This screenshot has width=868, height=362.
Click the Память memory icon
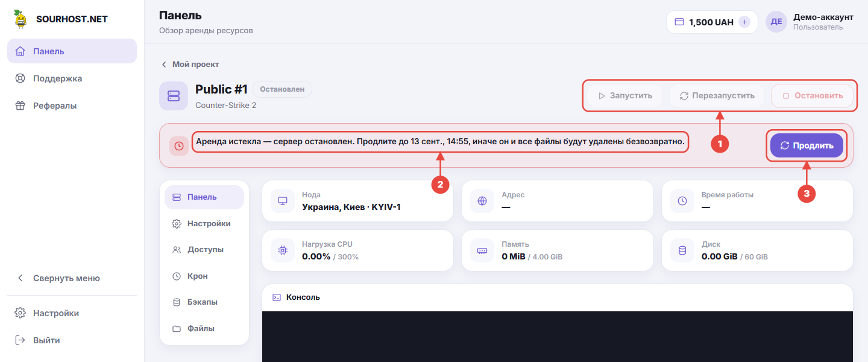click(482, 250)
